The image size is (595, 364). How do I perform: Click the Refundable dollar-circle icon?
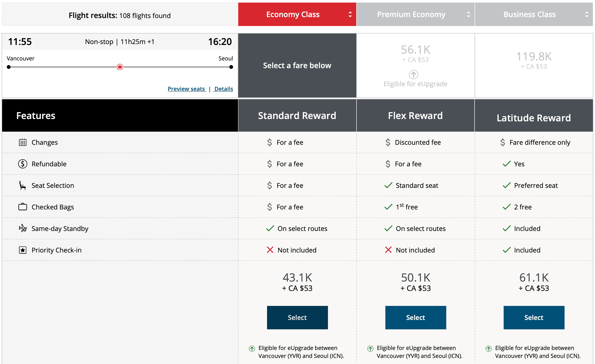(x=23, y=164)
